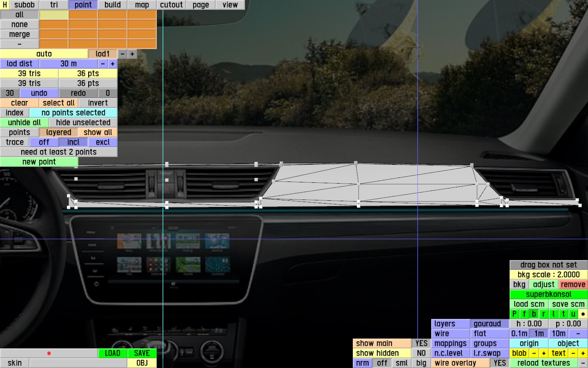The height and width of the screenshot is (368, 588).
Task: Switch to the P perspective view
Action: point(514,314)
